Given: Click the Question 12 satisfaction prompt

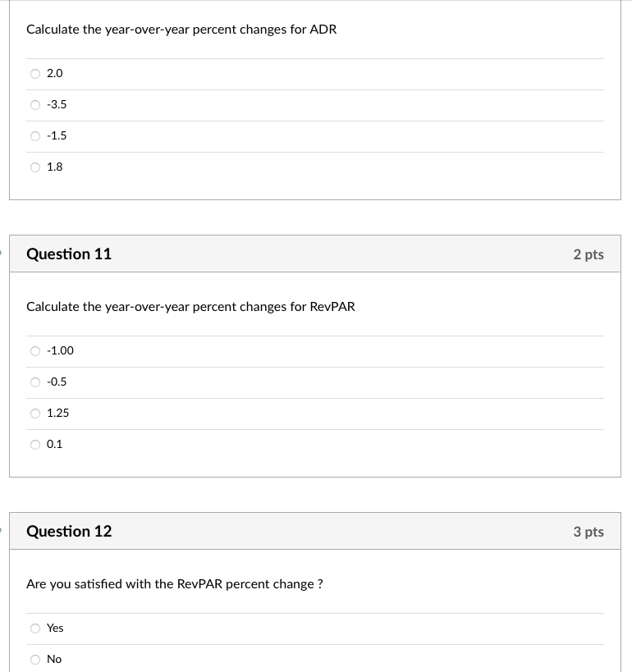Looking at the screenshot, I should [174, 583].
